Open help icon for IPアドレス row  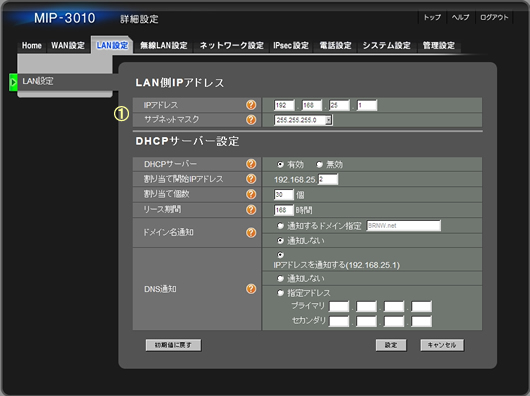point(251,105)
